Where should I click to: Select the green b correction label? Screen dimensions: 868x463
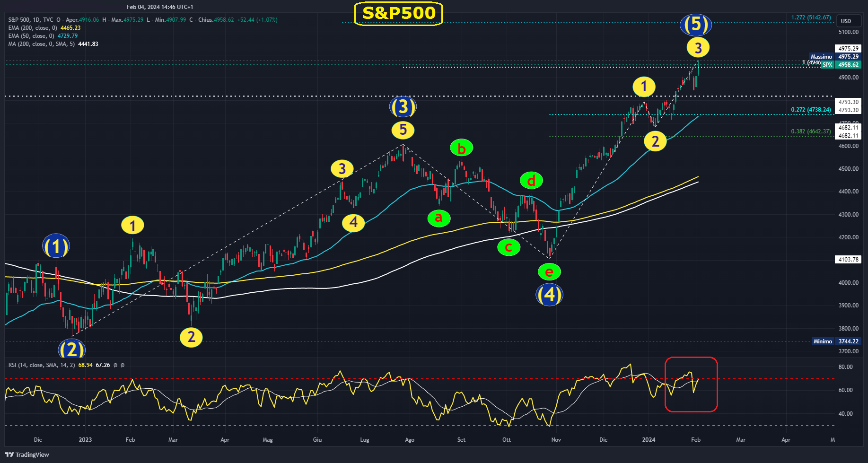[461, 148]
